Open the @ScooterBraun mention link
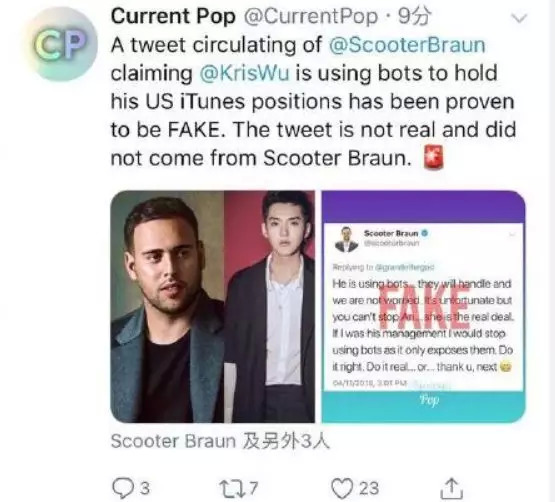The image size is (555, 502). pyautogui.click(x=407, y=45)
